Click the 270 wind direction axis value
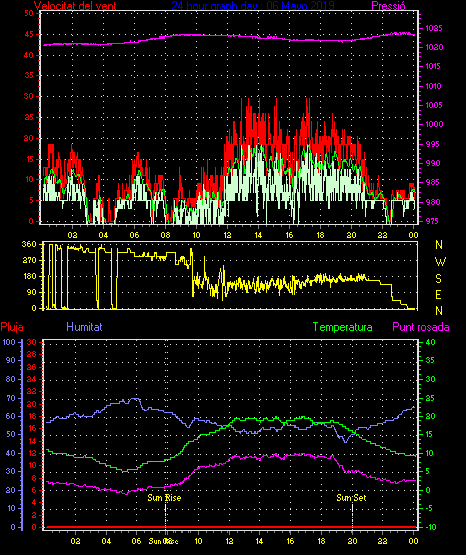The height and width of the screenshot is (555, 466). coord(29,260)
